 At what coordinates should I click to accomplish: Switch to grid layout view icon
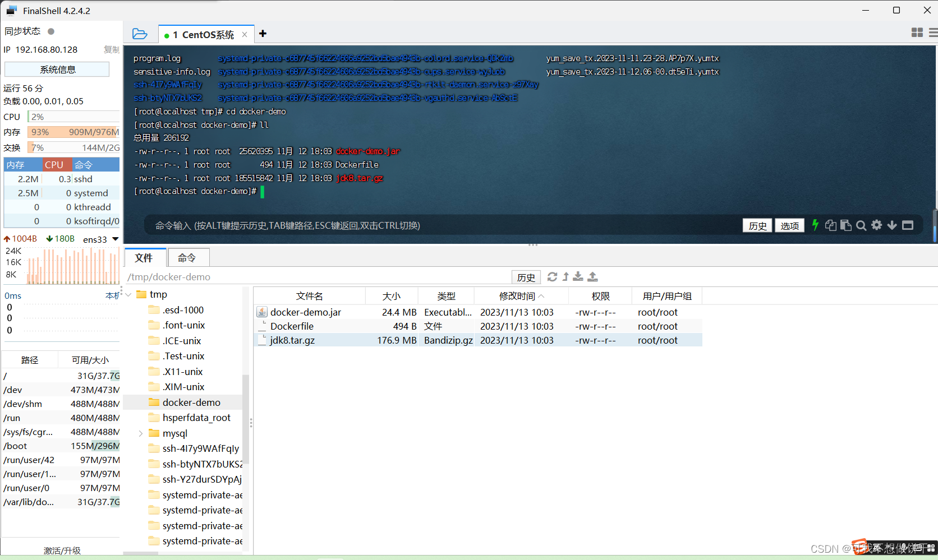(917, 33)
